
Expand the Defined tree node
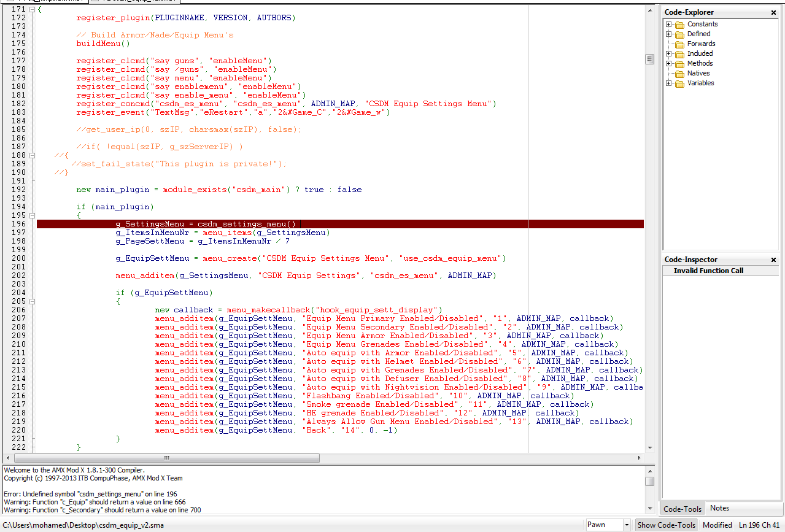[x=669, y=34]
